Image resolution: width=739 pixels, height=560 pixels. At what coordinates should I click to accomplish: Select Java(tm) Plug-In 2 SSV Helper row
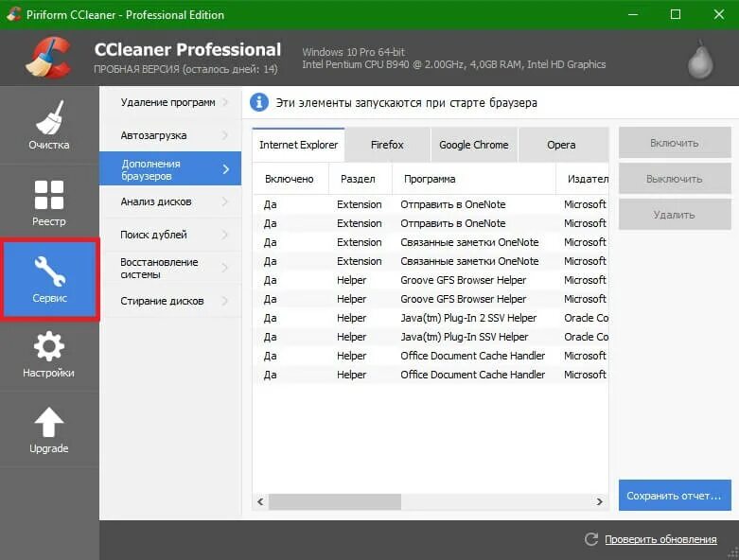coord(431,318)
